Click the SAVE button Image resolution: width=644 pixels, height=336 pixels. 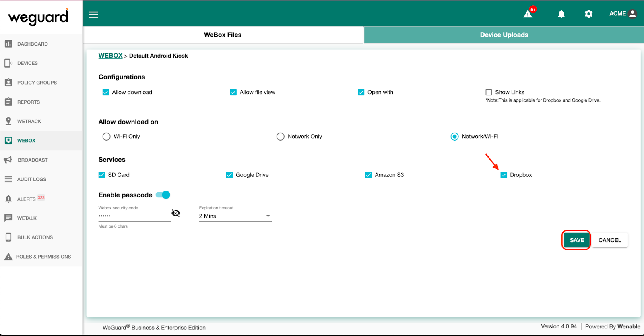(577, 240)
